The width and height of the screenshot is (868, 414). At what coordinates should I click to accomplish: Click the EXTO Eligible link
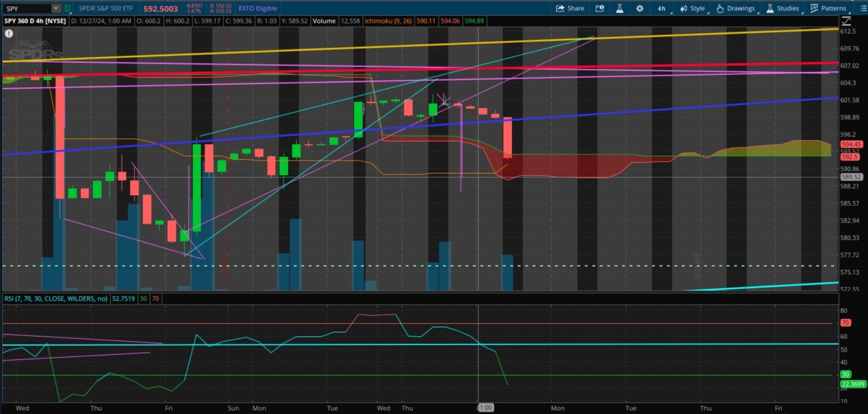click(x=258, y=8)
